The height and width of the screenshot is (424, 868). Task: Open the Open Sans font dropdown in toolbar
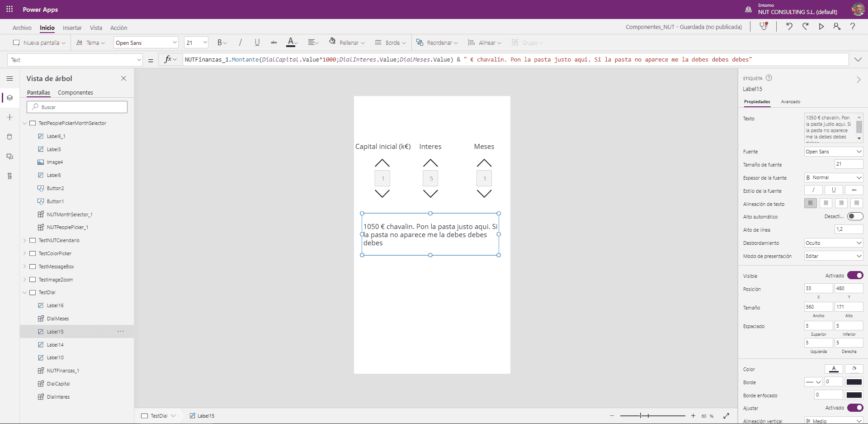[x=146, y=43]
